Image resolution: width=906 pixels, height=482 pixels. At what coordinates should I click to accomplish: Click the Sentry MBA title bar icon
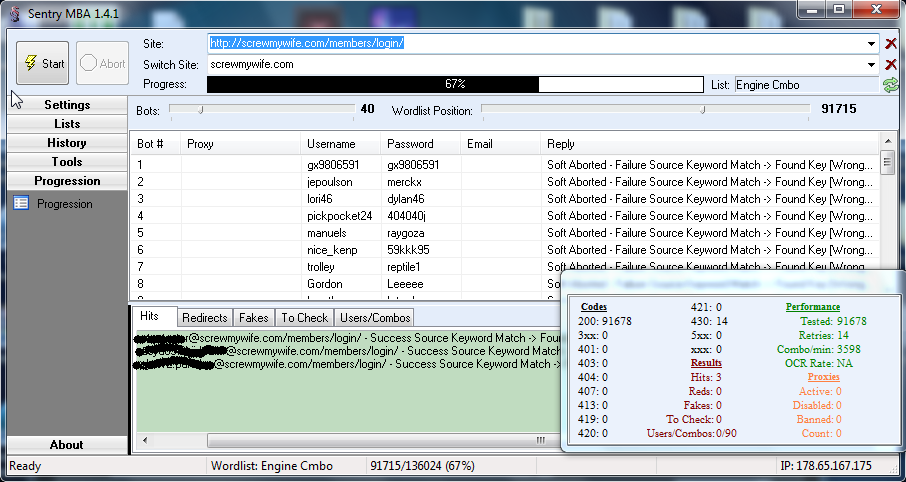[x=15, y=10]
